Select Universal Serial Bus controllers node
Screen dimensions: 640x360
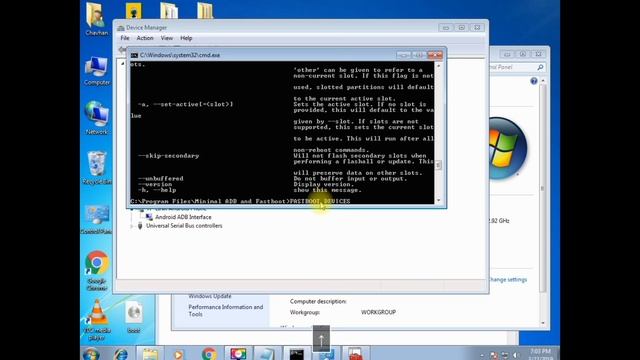click(x=184, y=226)
